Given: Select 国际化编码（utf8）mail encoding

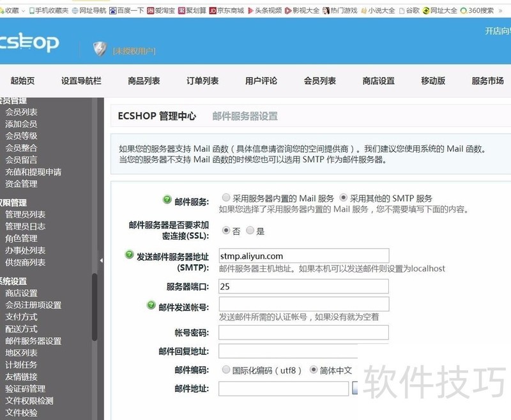Looking at the screenshot, I should 227,370.
